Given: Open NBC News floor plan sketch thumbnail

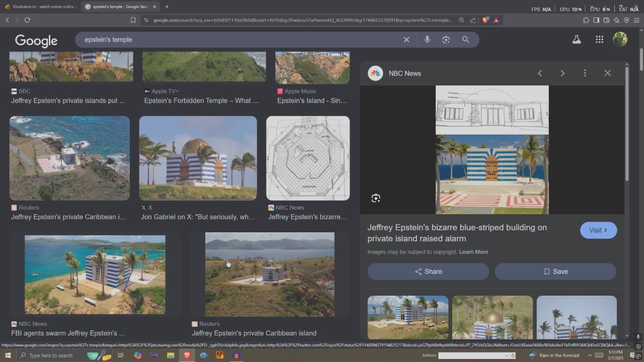Looking at the screenshot, I should pos(308,158).
